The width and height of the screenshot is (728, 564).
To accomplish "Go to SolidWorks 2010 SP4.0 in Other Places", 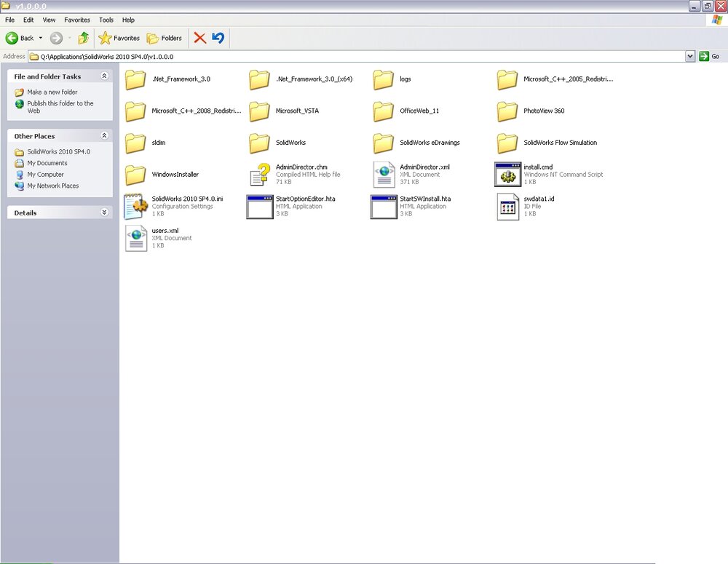I will point(58,152).
